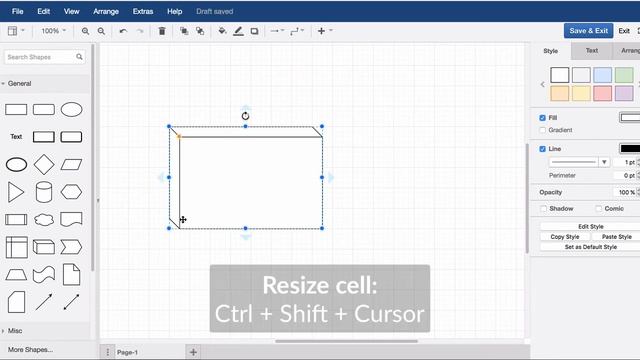Screen dimensions: 640x360
Task: Click the redo arrow icon
Action: [140, 31]
